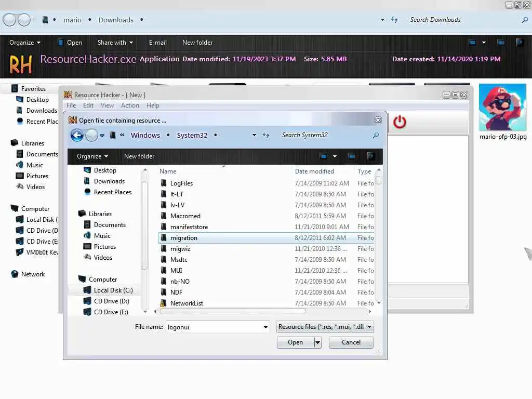Open the Organize dropdown in Open dialog
Image resolution: width=532 pixels, height=399 pixels.
[x=92, y=156]
